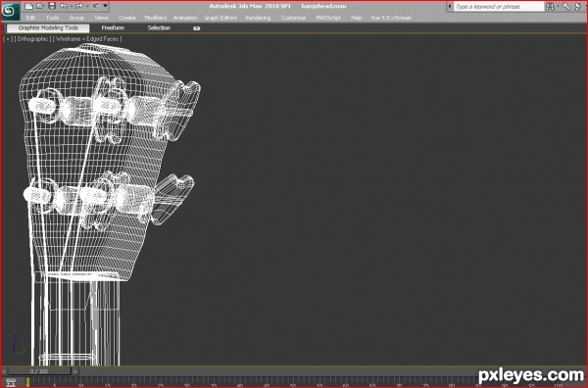Image resolution: width=588 pixels, height=388 pixels.
Task: Click the binoculars search icon
Action: (x=550, y=7)
